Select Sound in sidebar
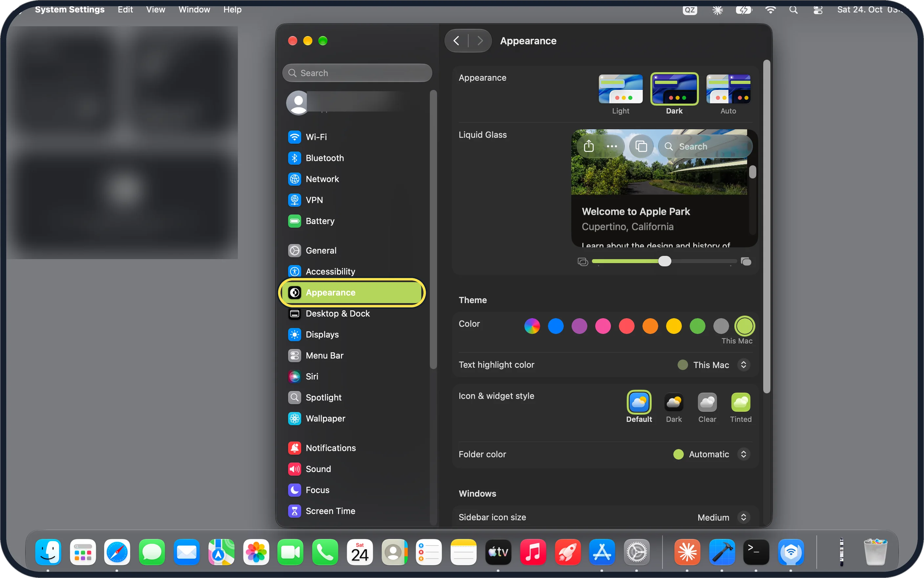The height and width of the screenshot is (578, 924). [352, 469]
